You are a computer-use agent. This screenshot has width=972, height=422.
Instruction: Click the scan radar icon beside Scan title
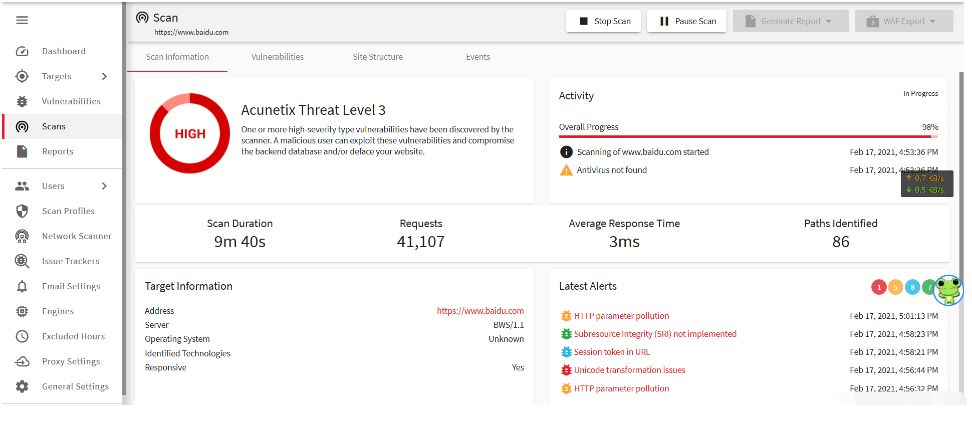(142, 18)
